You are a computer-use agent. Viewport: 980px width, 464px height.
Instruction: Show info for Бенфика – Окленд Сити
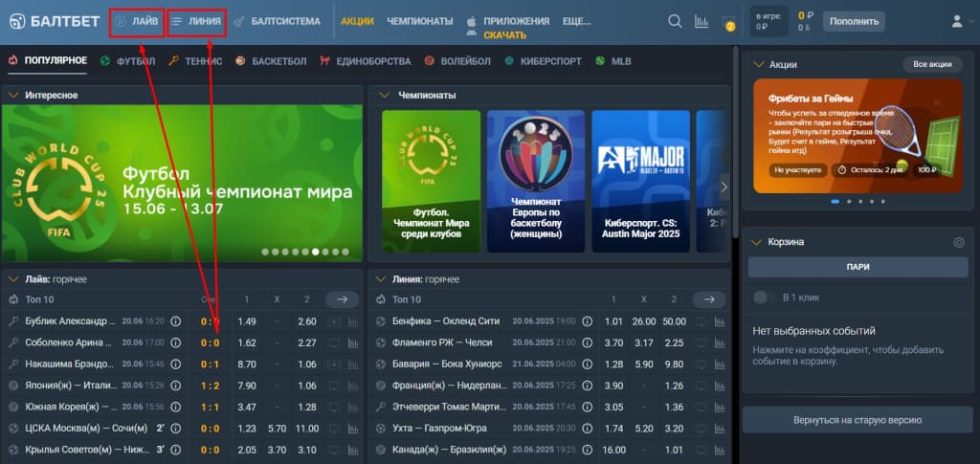click(587, 321)
